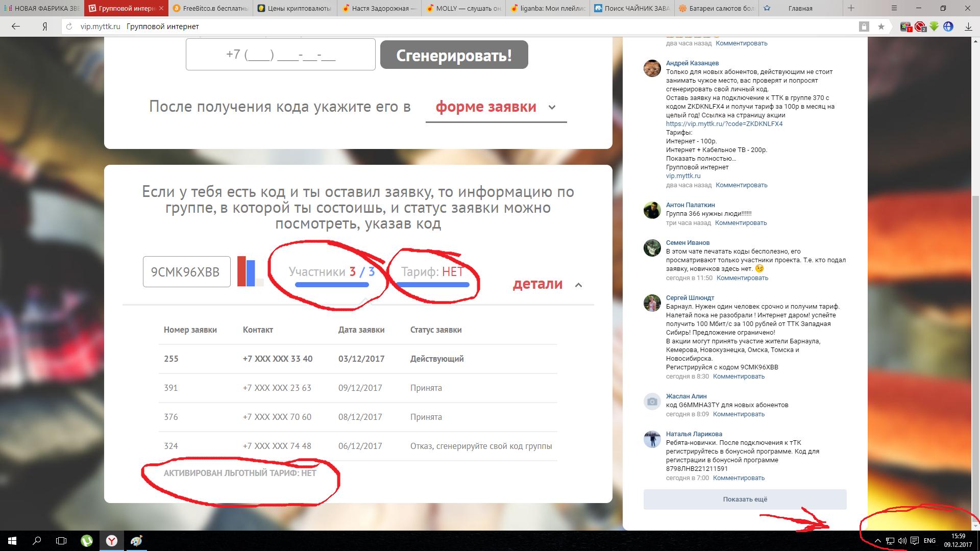
Task: Open Task View on the taskbar
Action: 61,541
